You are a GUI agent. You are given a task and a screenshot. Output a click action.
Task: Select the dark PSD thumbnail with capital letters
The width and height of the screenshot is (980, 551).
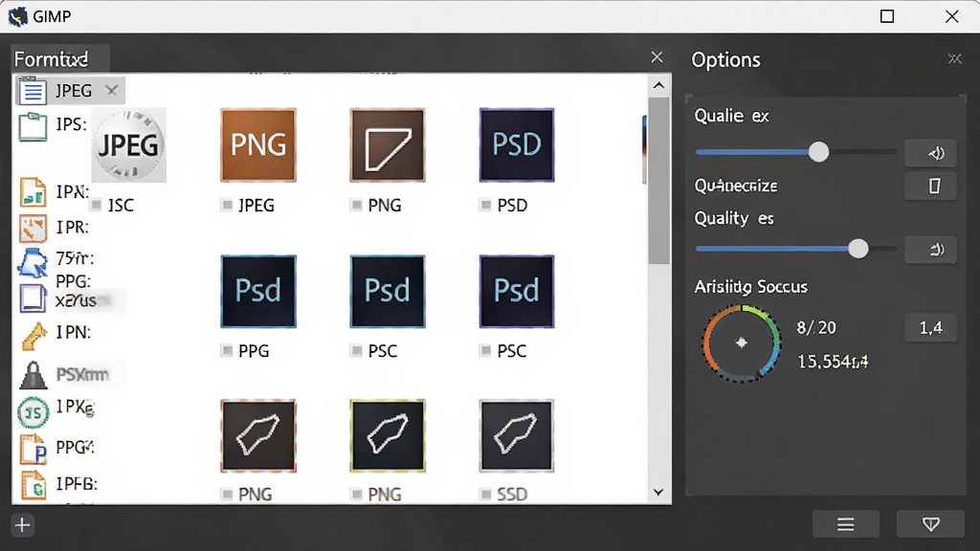coord(517,145)
